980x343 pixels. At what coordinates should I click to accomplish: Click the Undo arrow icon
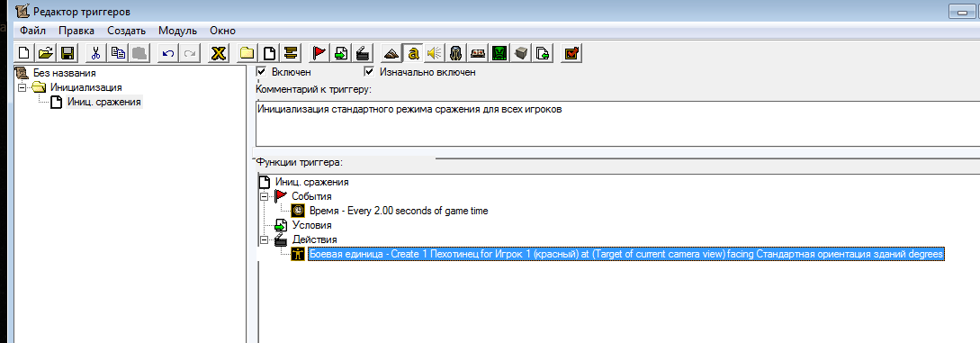pyautogui.click(x=167, y=52)
